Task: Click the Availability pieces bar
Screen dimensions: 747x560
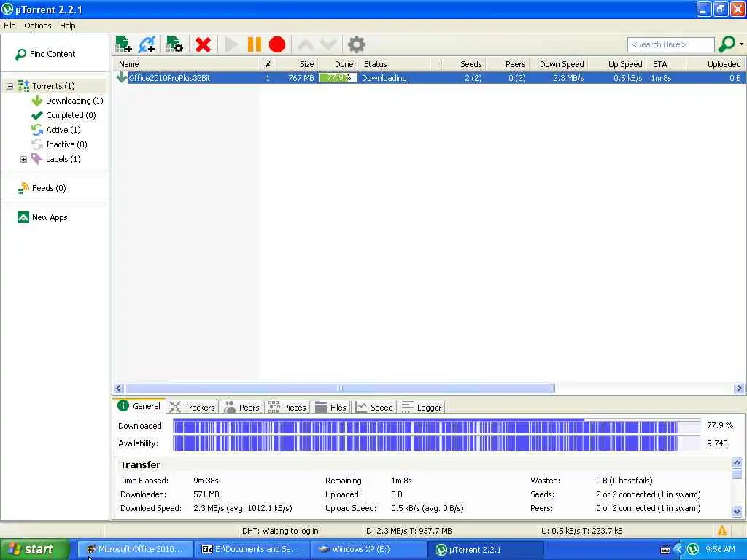Action: [437, 443]
